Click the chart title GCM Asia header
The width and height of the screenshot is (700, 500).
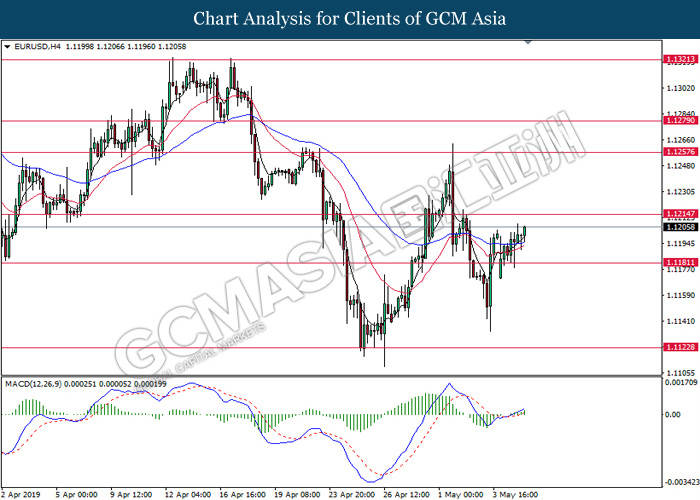tap(349, 19)
